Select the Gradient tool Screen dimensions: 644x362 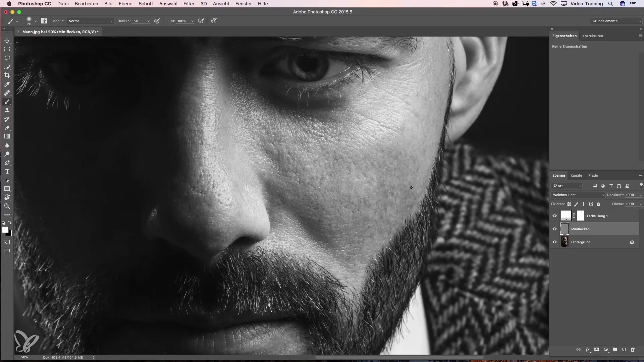7,136
